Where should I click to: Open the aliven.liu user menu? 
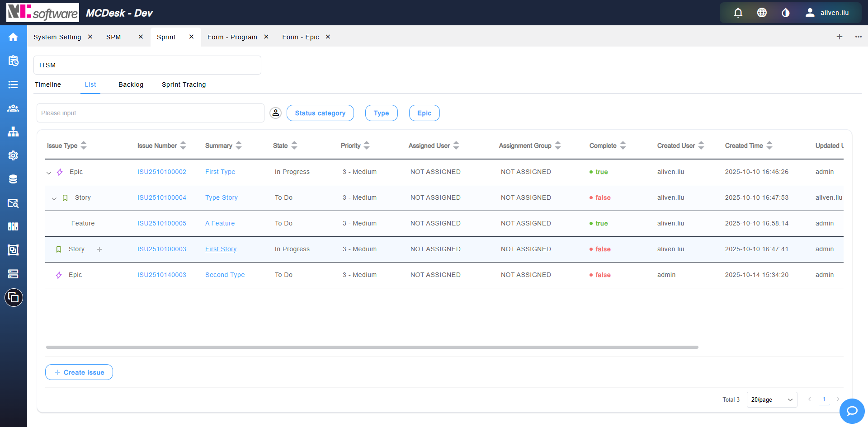tap(827, 13)
